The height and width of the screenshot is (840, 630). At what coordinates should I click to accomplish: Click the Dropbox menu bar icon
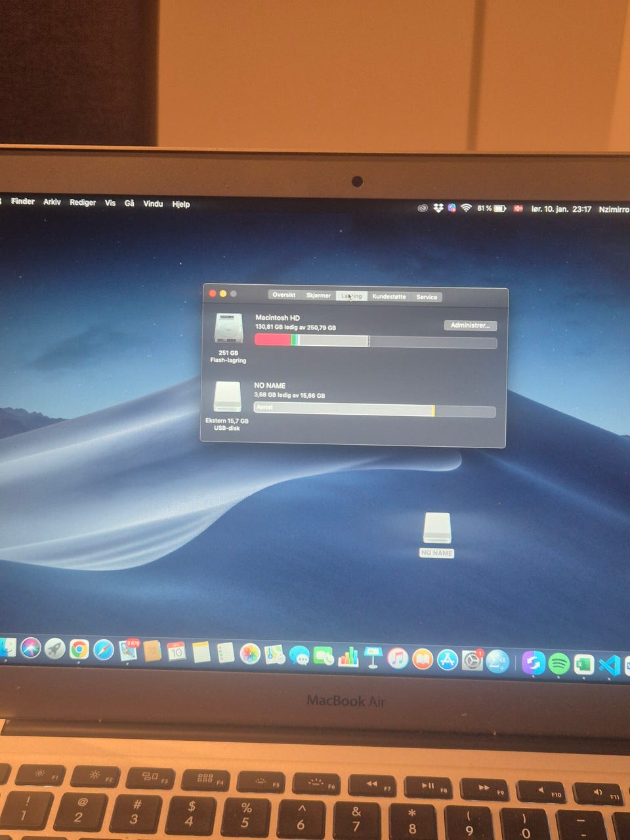coord(438,208)
